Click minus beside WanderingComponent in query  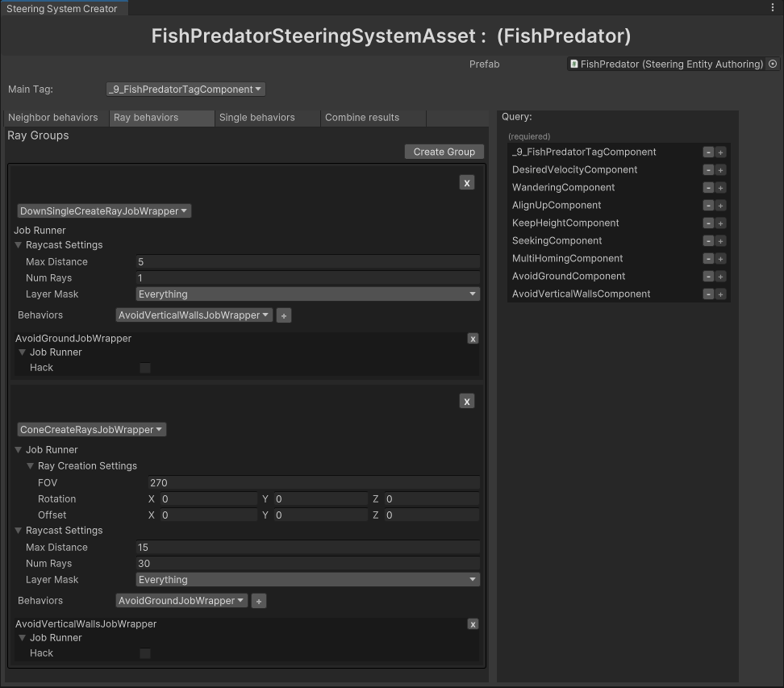coord(708,188)
